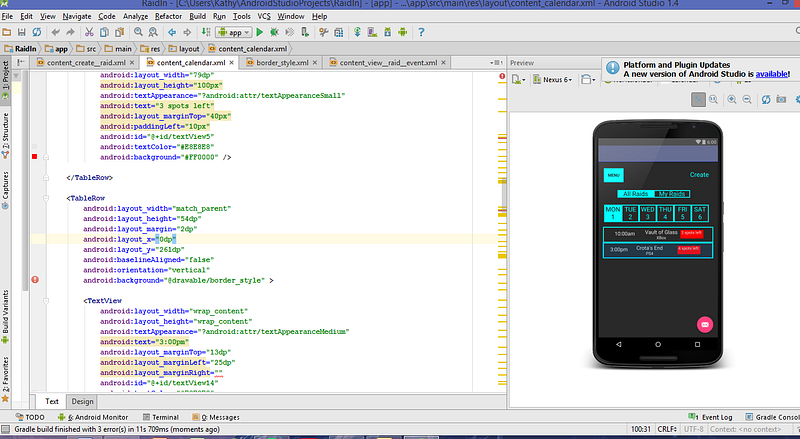Open the Messages tool window

click(x=216, y=417)
